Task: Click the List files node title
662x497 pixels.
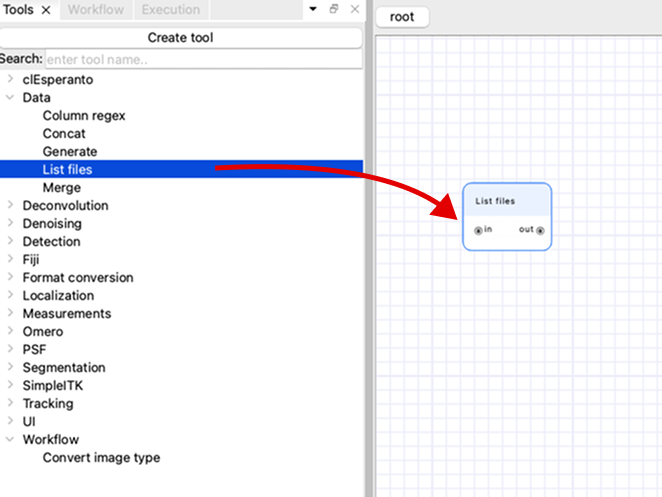Action: pyautogui.click(x=495, y=201)
